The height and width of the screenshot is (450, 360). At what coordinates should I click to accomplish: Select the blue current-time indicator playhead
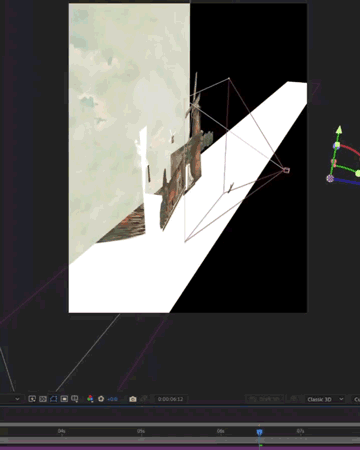259,432
